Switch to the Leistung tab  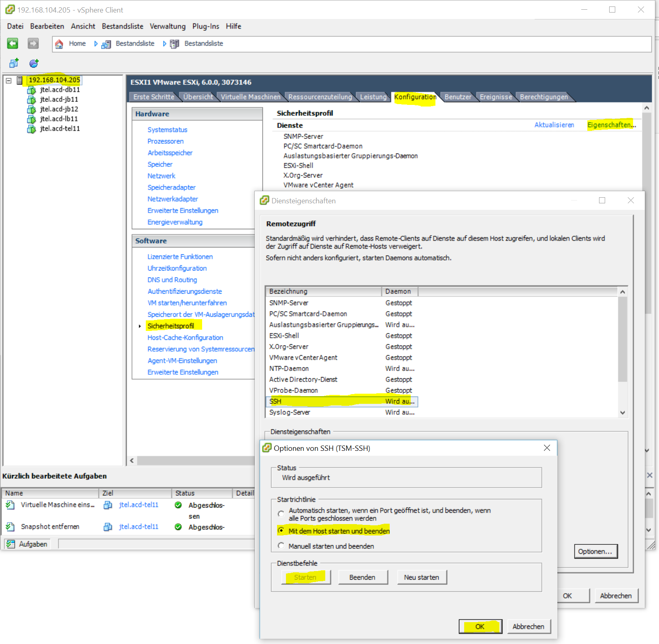click(x=373, y=97)
